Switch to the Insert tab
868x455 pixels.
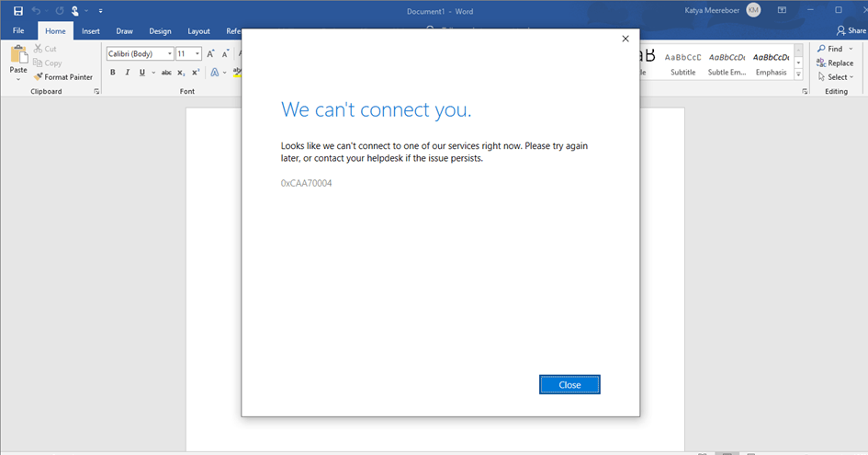tap(91, 31)
